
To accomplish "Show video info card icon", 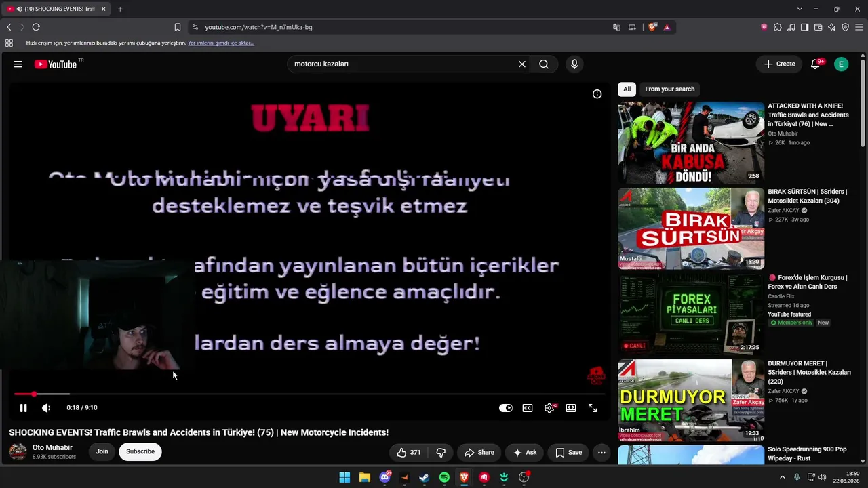I will [597, 94].
